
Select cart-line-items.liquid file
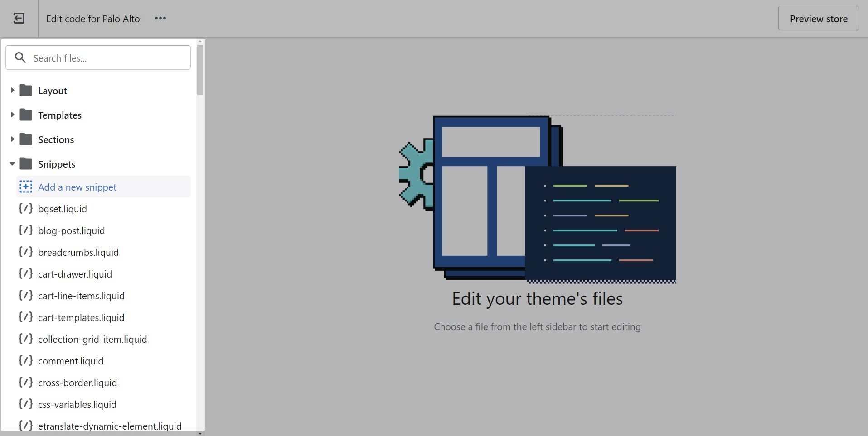pyautogui.click(x=81, y=296)
